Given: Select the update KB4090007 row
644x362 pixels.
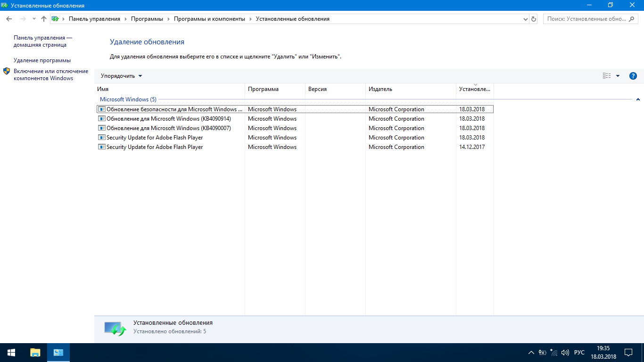Looking at the screenshot, I should tap(295, 128).
